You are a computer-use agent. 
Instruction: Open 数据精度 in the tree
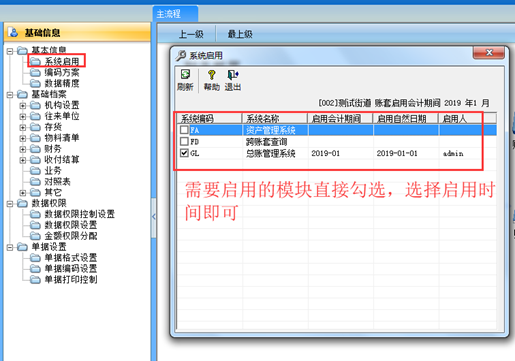pos(62,83)
